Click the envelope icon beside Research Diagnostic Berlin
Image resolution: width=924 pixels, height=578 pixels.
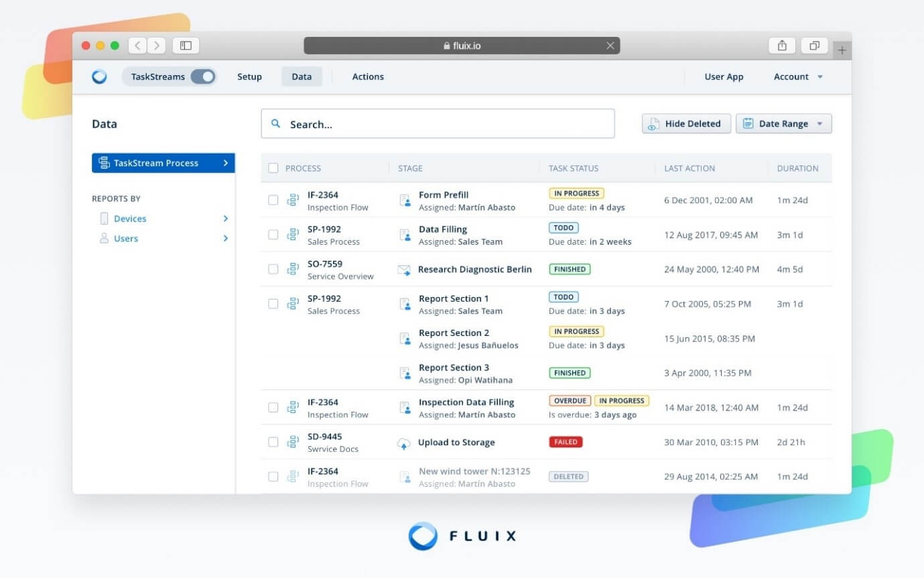[x=404, y=270]
